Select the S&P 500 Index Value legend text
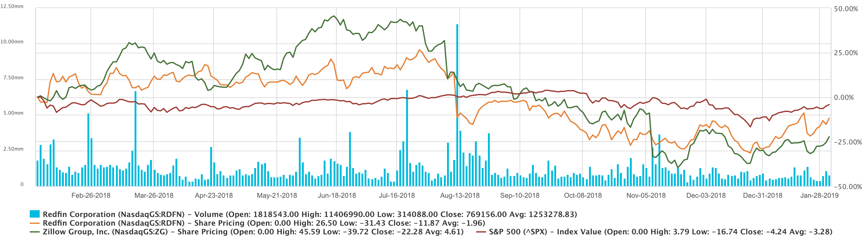Viewport: 868px width, 248px height. 660,232
